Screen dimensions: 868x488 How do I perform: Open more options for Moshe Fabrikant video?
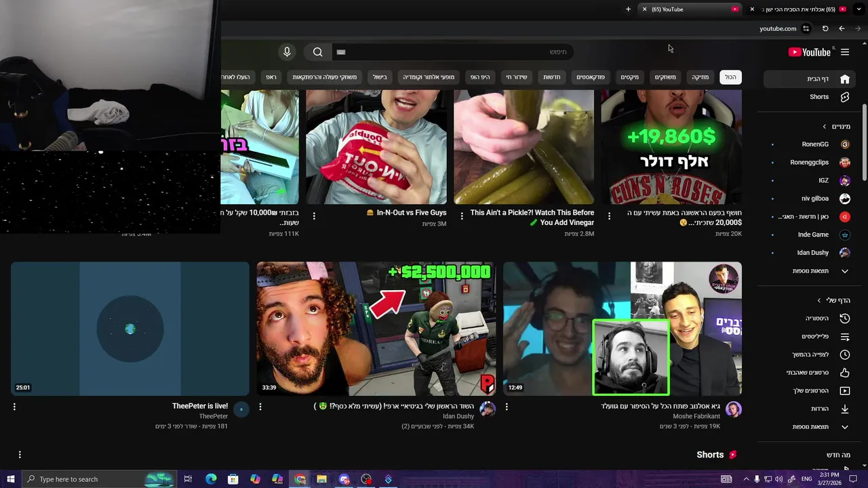[x=507, y=407]
